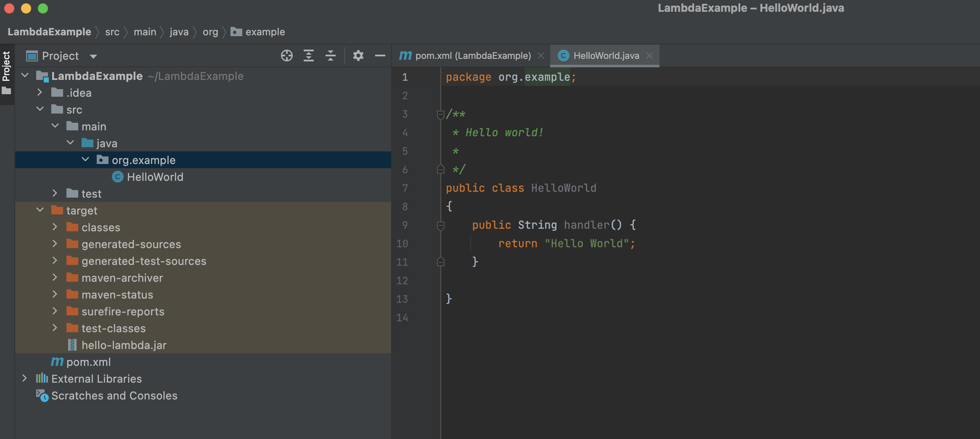Click the External Libraries bars icon
Viewport: 980px width, 439px height.
click(x=42, y=378)
